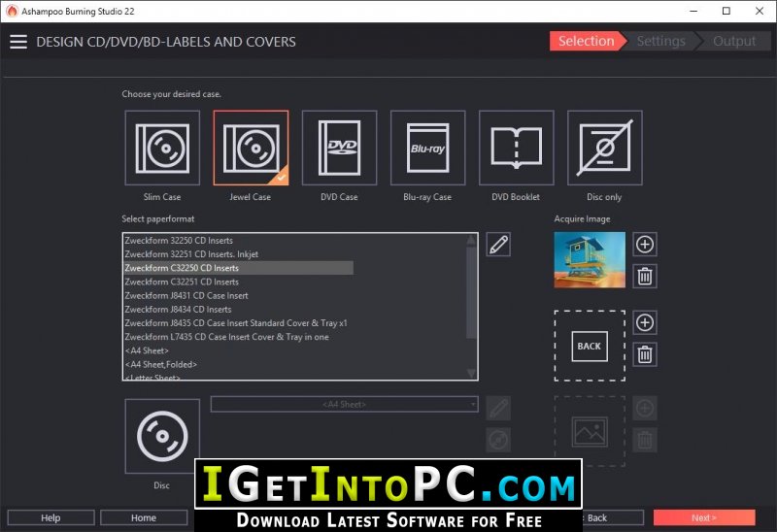This screenshot has width=777, height=532.
Task: Select the Slim Case option
Action: (x=162, y=148)
